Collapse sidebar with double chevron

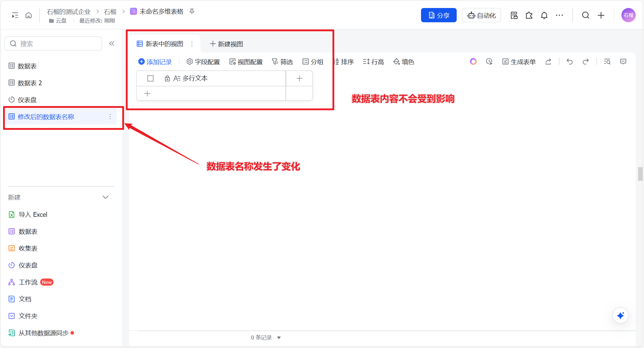(111, 44)
